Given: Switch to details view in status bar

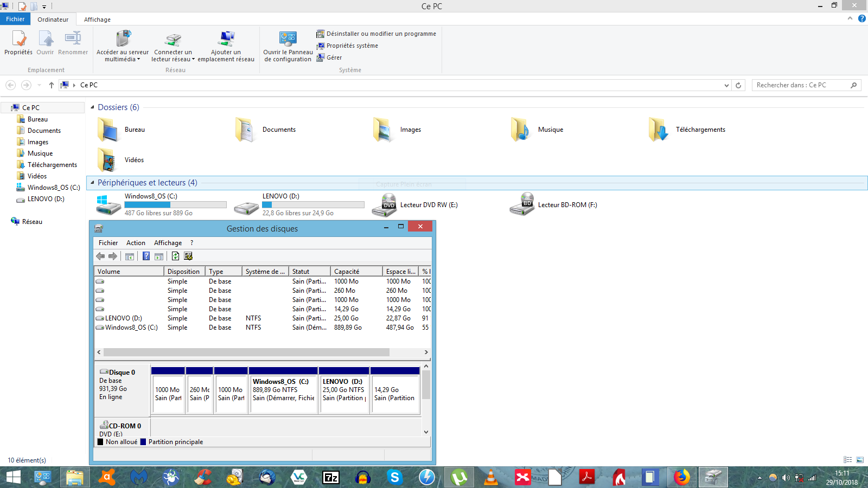Looking at the screenshot, I should [848, 460].
